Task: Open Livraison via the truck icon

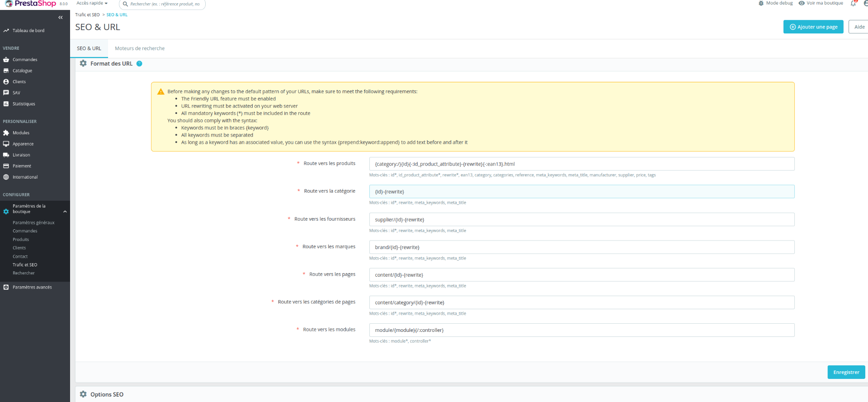Action: 6,155
